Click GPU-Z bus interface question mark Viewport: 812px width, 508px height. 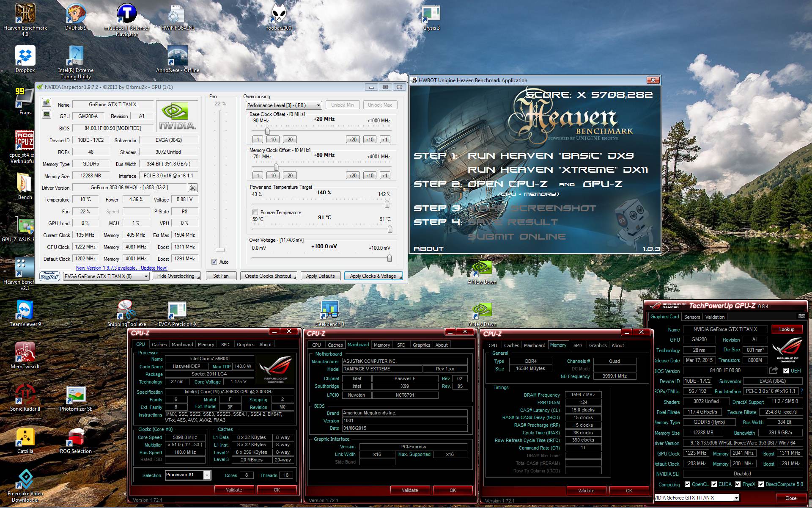coord(802,391)
